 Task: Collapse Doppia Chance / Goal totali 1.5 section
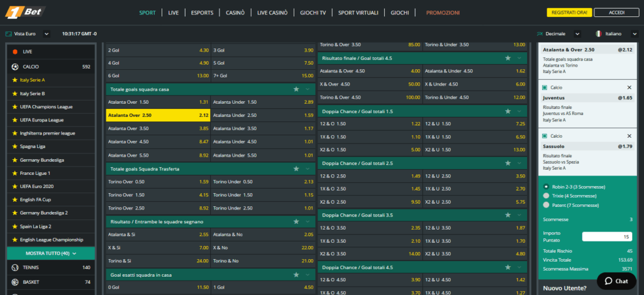coord(520,111)
